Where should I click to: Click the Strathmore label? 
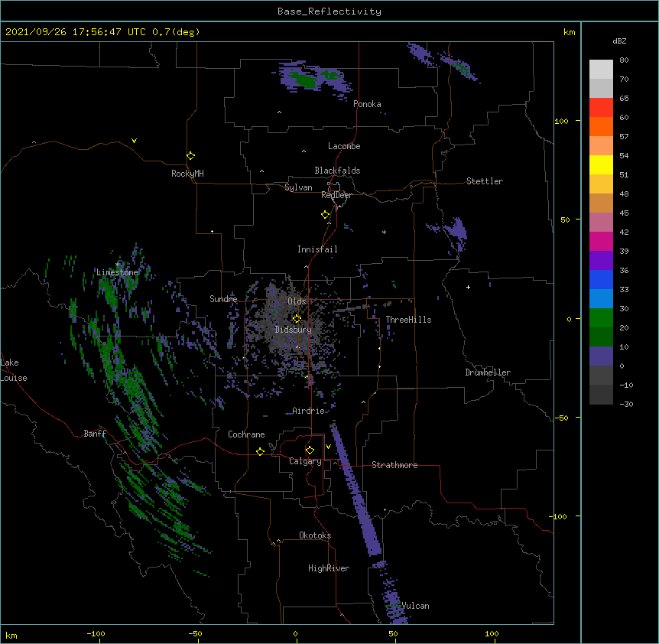point(394,465)
